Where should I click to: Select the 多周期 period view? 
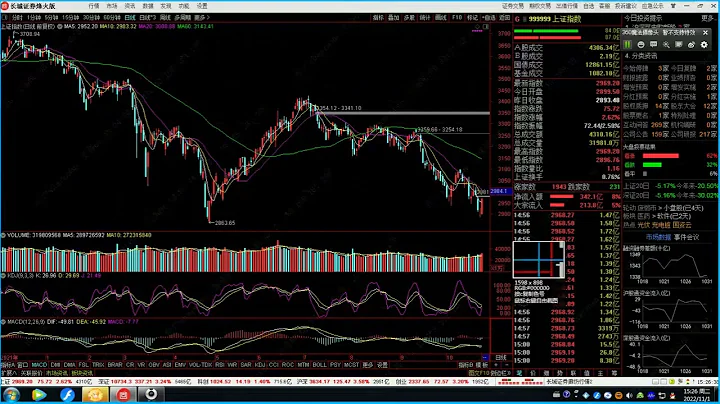tap(182, 17)
